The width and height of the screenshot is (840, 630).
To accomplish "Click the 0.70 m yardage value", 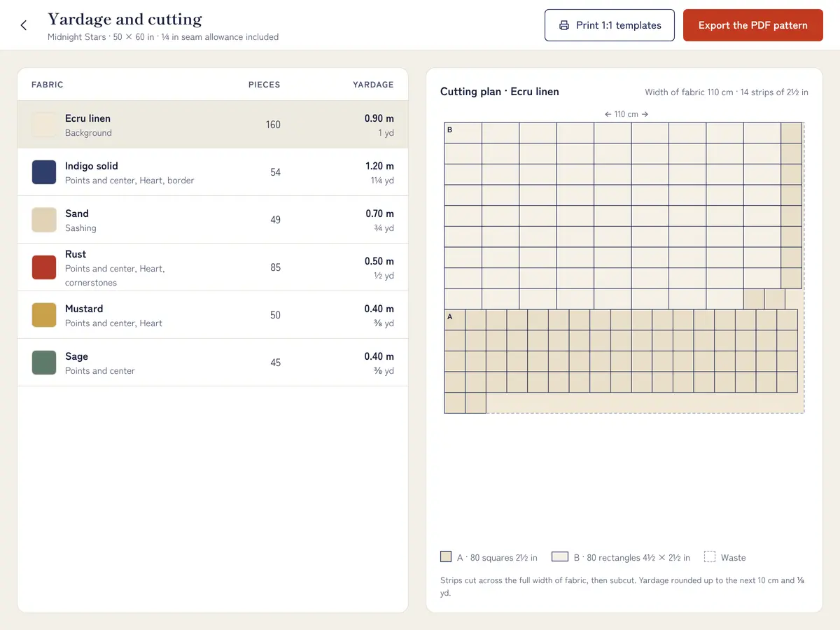I will [x=379, y=213].
